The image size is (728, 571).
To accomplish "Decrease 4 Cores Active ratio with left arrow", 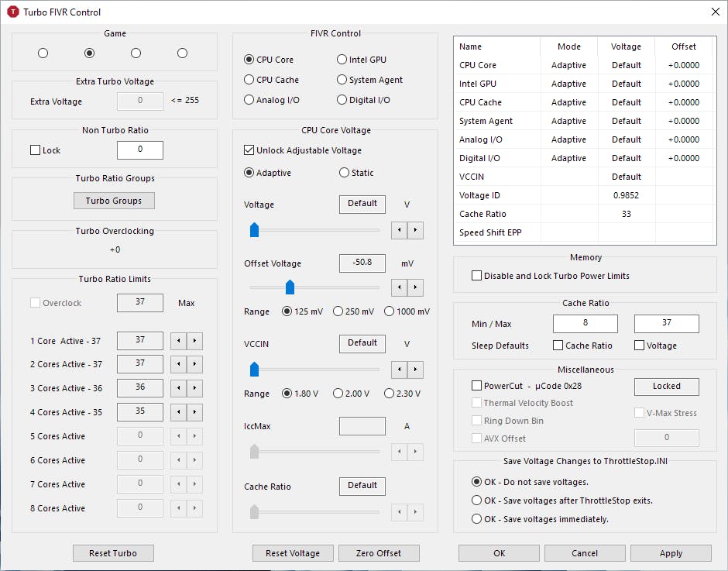I will pyautogui.click(x=177, y=412).
